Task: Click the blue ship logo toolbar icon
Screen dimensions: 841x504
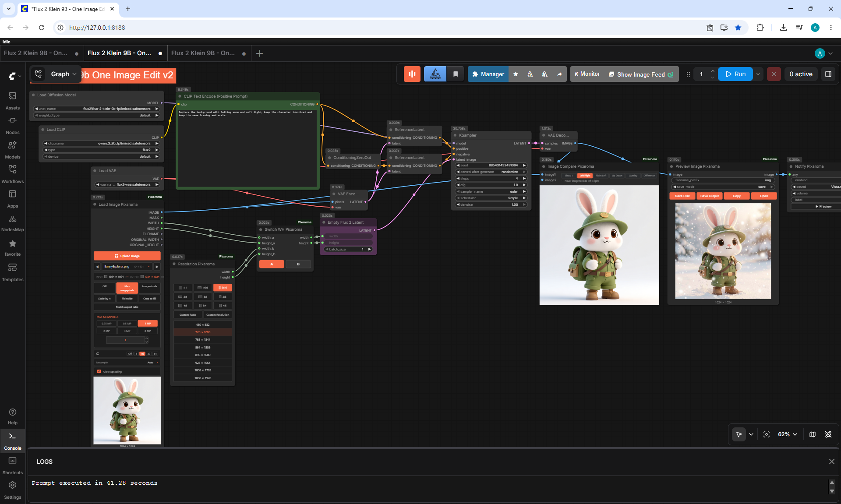Action: click(x=435, y=74)
